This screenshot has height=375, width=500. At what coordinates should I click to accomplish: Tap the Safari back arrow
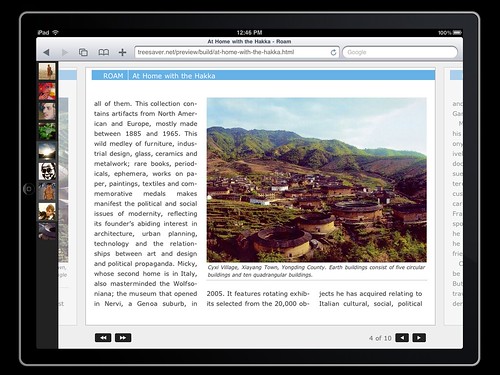point(46,52)
